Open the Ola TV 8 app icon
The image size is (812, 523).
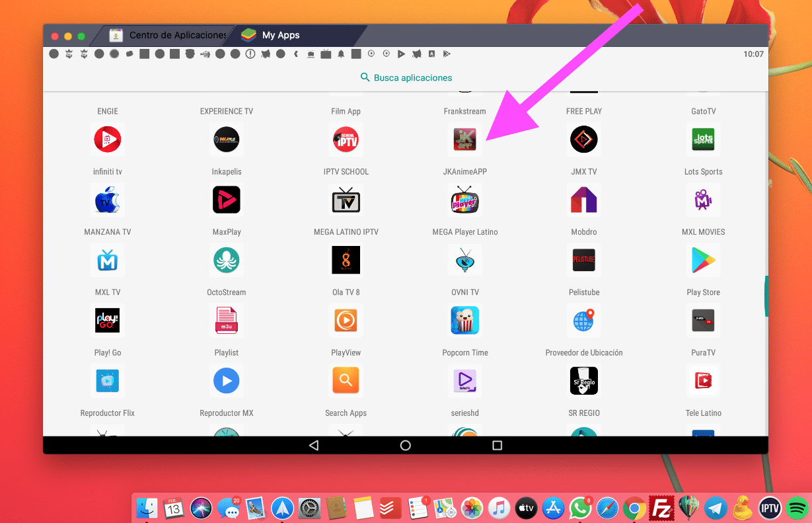(x=346, y=260)
